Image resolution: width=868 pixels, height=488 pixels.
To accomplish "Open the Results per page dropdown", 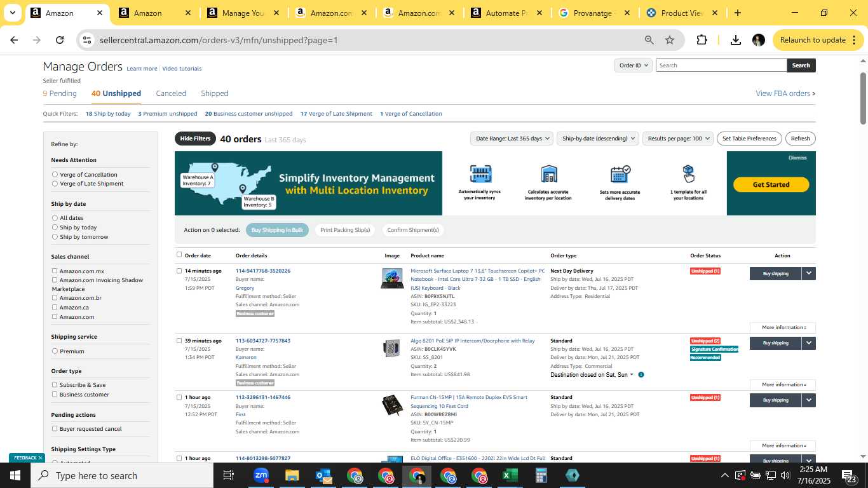I will click(x=678, y=139).
